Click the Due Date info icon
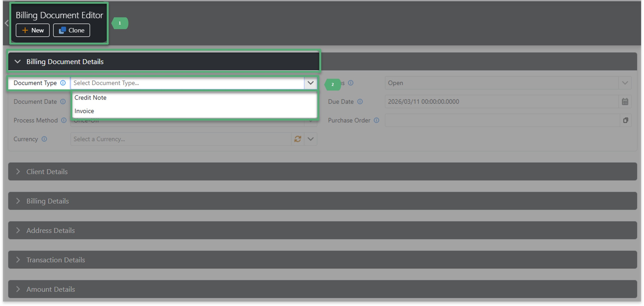Image resolution: width=644 pixels, height=306 pixels. 360,102
